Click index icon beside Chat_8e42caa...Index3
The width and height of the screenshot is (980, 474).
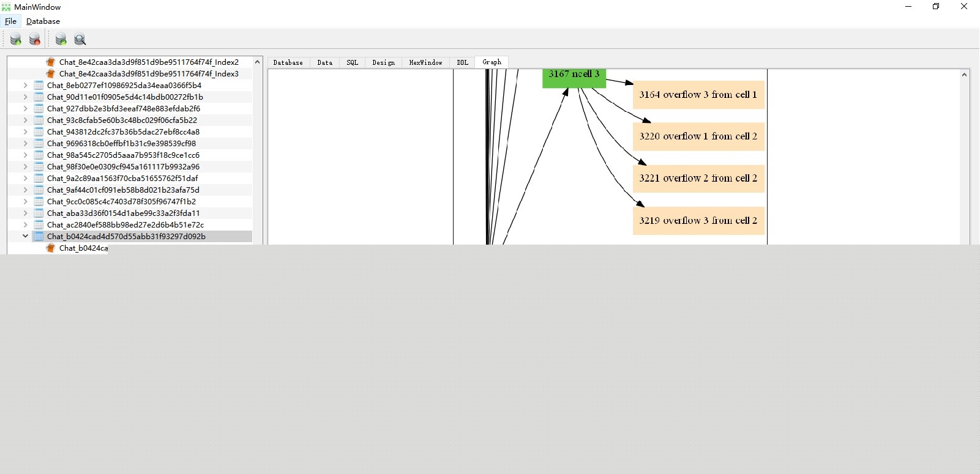[x=51, y=73]
